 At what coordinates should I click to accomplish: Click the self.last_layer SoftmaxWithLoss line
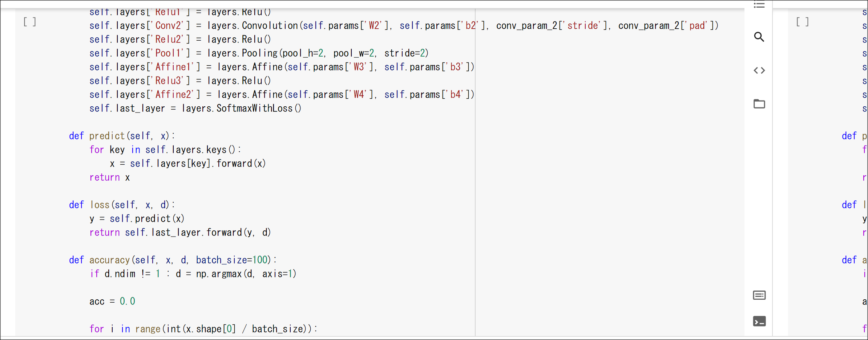click(x=195, y=108)
